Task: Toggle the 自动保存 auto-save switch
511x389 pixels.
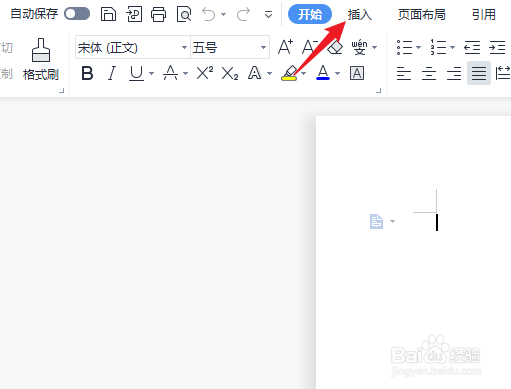Action: point(77,14)
